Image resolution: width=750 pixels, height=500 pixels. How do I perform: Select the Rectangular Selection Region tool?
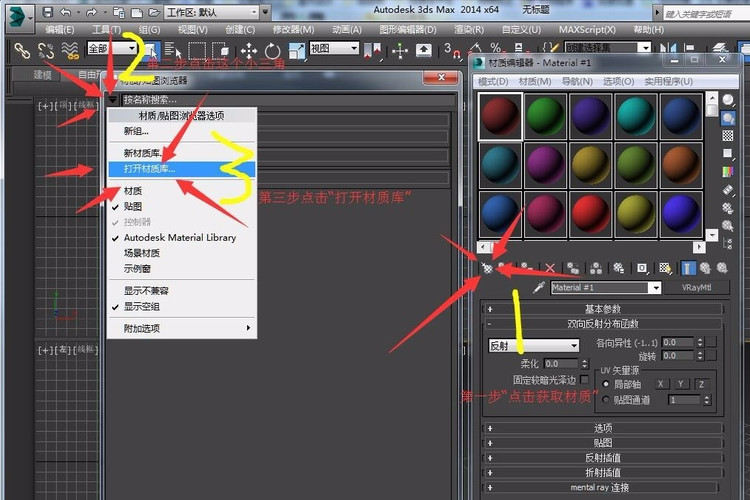197,50
